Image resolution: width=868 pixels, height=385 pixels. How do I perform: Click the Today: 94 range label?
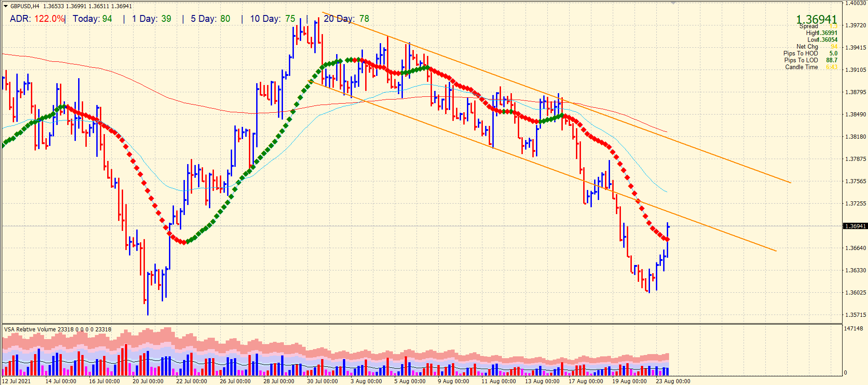pyautogui.click(x=92, y=19)
